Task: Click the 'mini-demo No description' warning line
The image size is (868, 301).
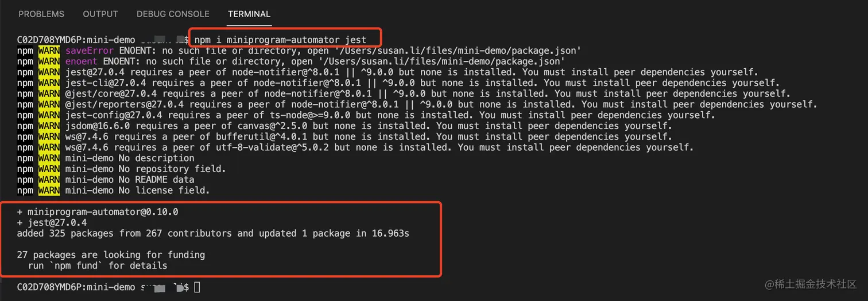Action: [130, 158]
